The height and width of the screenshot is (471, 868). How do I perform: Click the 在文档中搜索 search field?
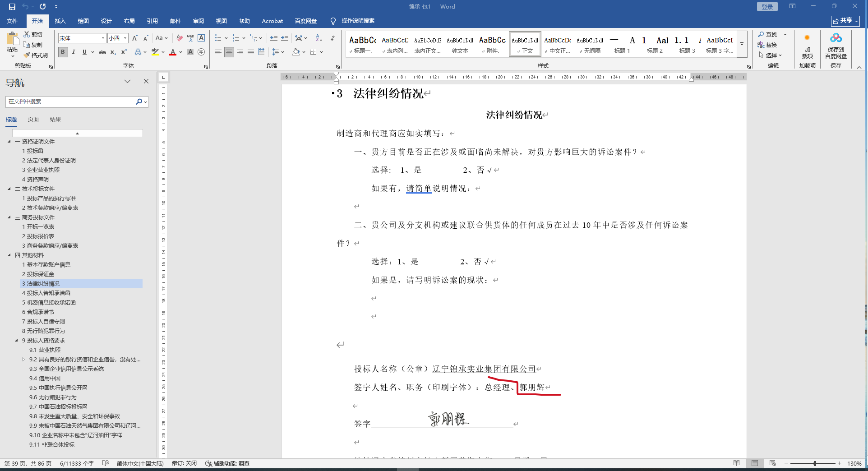point(70,102)
